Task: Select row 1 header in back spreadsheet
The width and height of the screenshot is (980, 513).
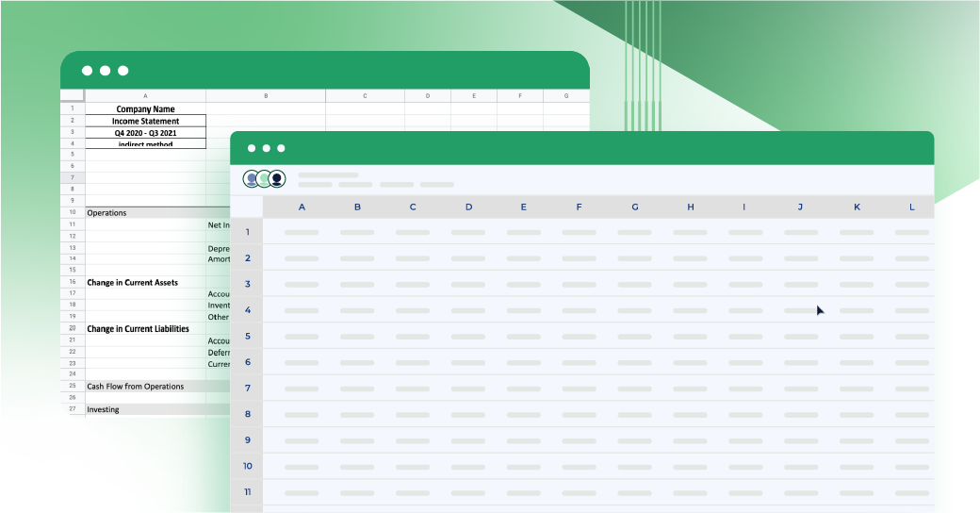Action: pyautogui.click(x=73, y=108)
